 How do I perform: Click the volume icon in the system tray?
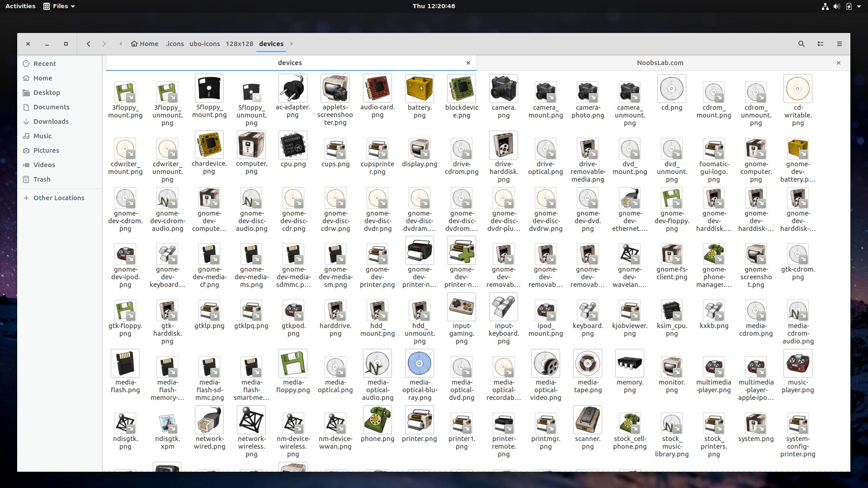click(x=837, y=6)
